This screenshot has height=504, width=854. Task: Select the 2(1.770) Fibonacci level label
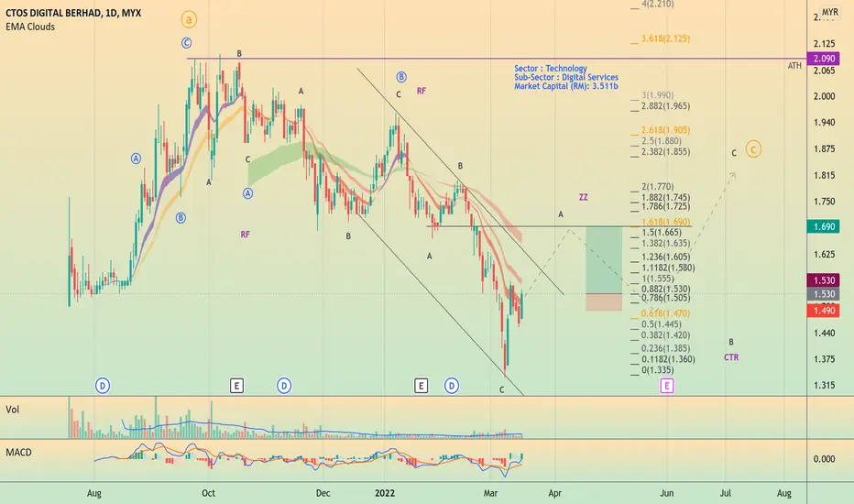pos(657,187)
